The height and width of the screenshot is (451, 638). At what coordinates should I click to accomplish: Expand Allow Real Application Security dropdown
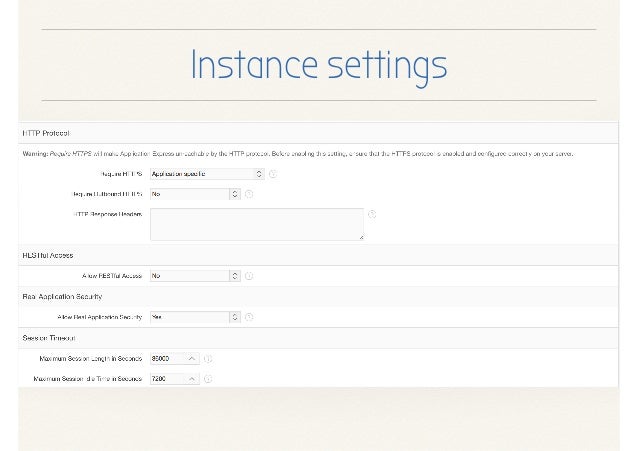coord(194,317)
